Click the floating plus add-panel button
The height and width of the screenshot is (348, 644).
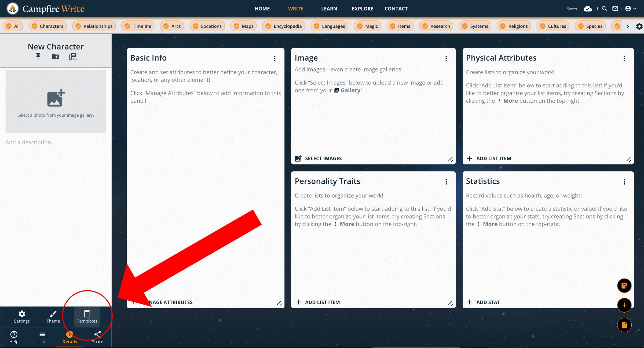624,305
